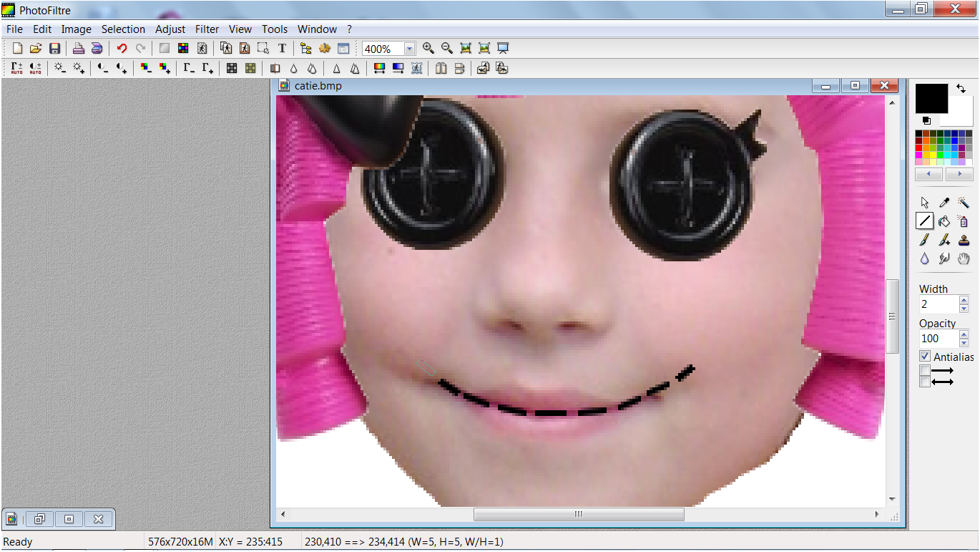Select the arrow Selection tool
Viewport: 980px width, 552px height.
coord(925,203)
